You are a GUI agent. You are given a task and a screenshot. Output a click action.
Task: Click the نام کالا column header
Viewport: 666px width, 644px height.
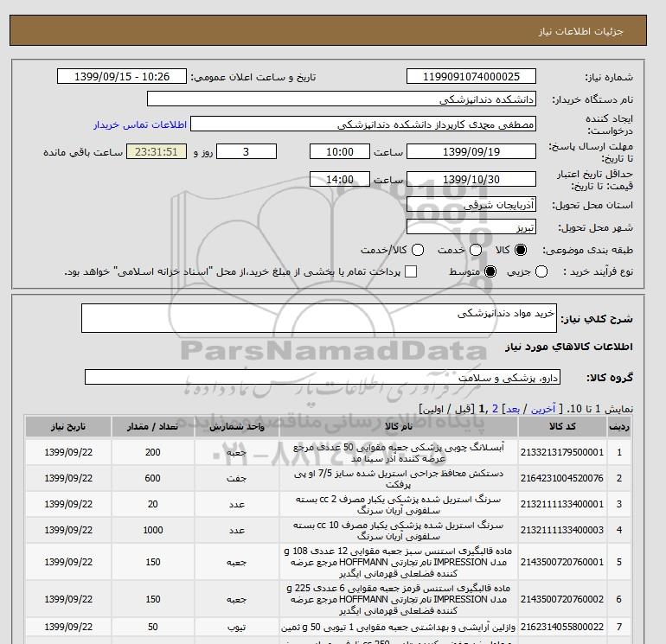pyautogui.click(x=399, y=427)
